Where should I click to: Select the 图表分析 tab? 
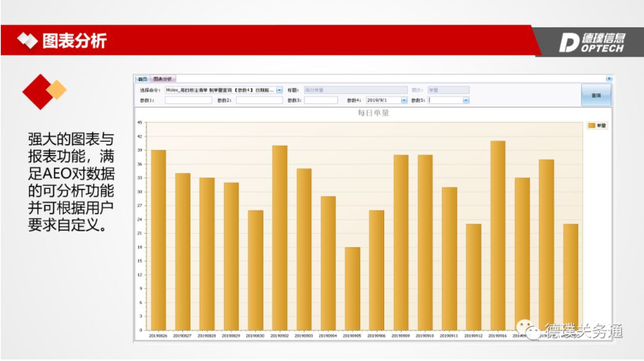coord(163,78)
